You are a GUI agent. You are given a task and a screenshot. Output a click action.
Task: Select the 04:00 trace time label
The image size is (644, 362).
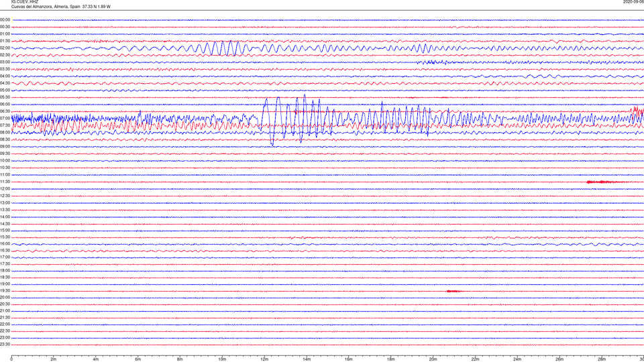coord(5,76)
